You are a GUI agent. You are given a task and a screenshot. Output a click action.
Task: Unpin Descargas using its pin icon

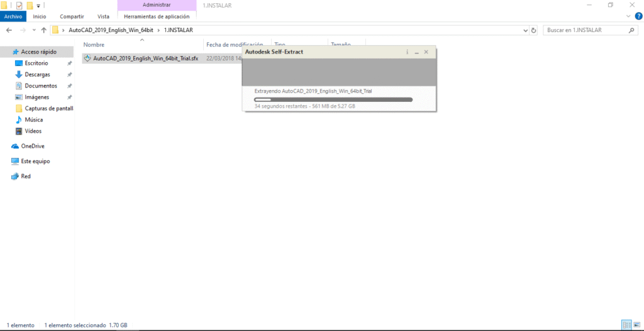coord(69,74)
